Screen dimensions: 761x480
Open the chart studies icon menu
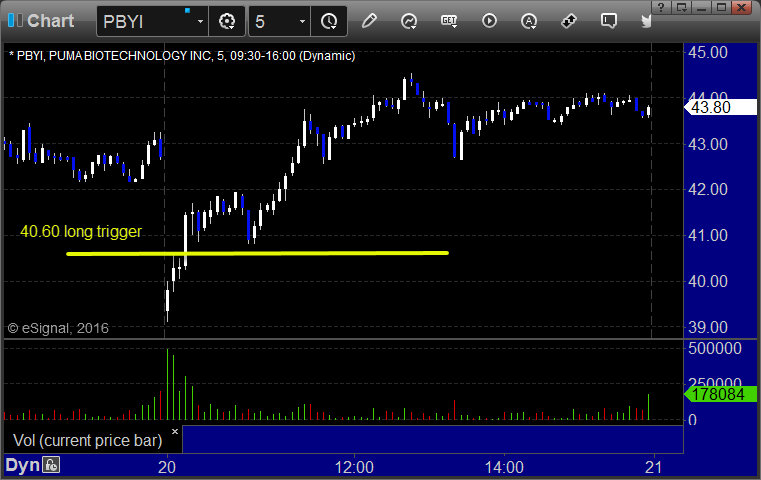click(x=409, y=21)
